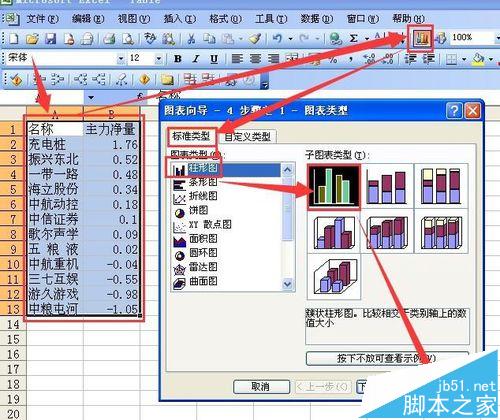Open the 格式 menu
Image resolution: width=500 pixels, height=420 pixels.
click(x=225, y=19)
